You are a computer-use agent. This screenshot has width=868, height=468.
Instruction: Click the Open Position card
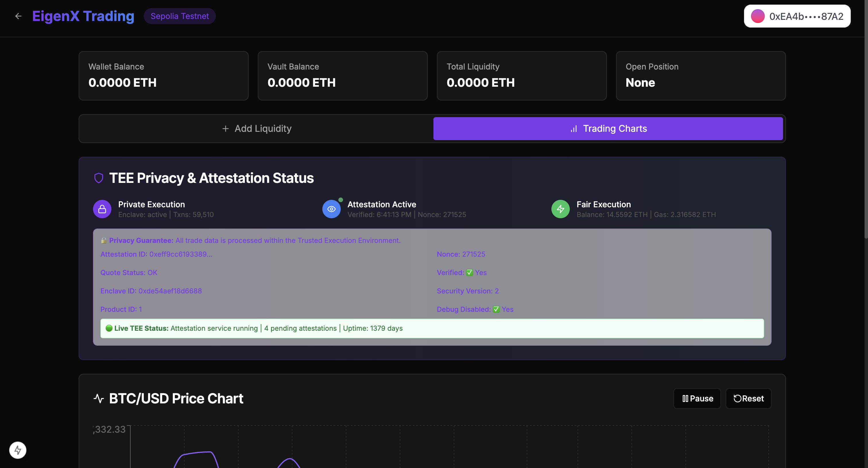click(701, 76)
